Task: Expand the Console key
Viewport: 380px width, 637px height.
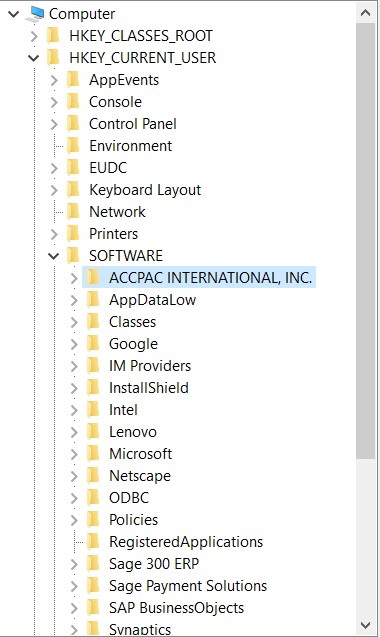Action: 54,102
